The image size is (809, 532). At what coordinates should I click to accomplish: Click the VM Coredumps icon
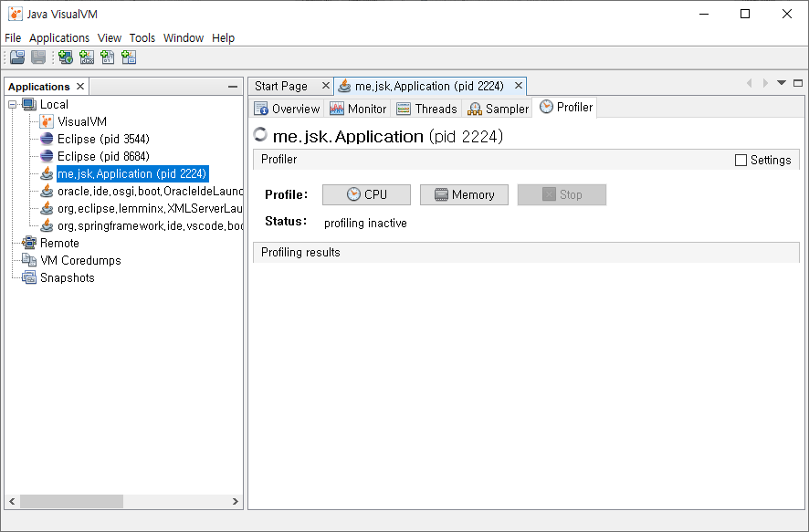coord(29,260)
